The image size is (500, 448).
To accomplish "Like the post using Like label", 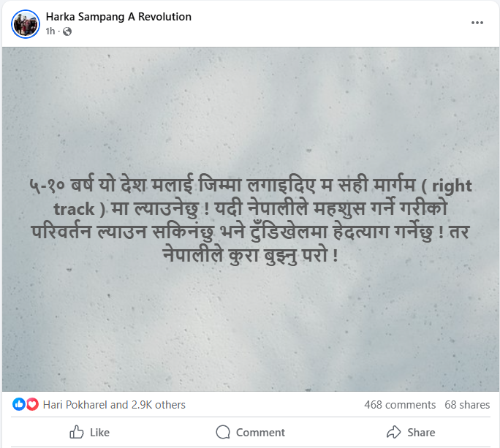I will [100, 433].
